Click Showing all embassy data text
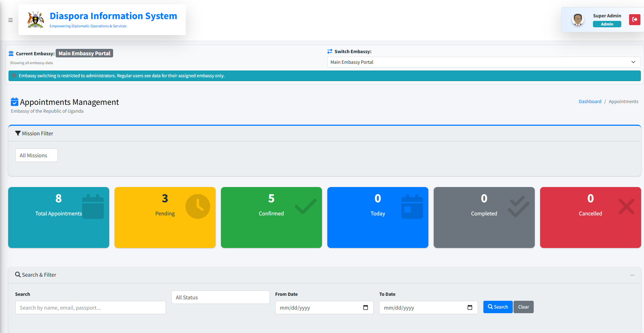644x333 pixels. [x=31, y=63]
